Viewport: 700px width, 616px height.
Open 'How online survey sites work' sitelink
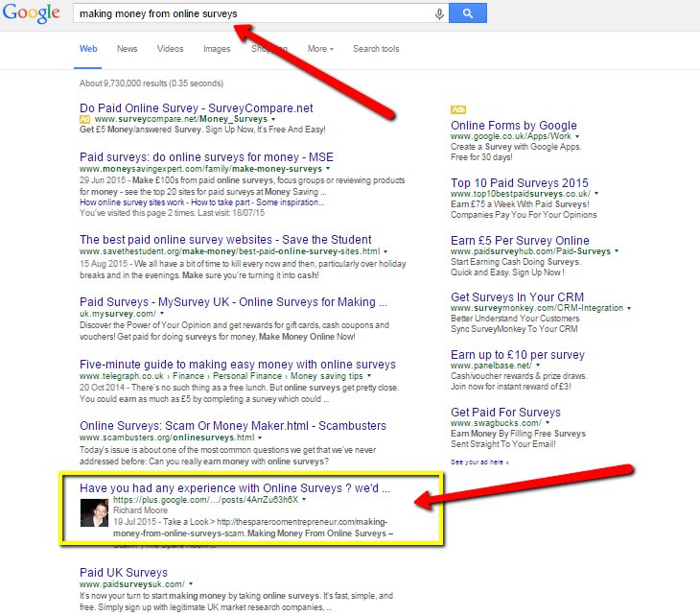point(132,202)
